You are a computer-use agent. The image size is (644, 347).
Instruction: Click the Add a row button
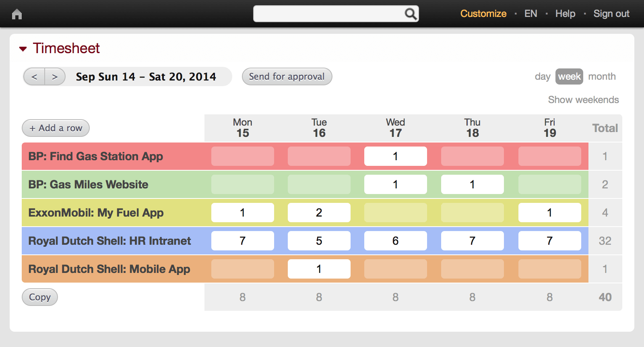coord(56,128)
